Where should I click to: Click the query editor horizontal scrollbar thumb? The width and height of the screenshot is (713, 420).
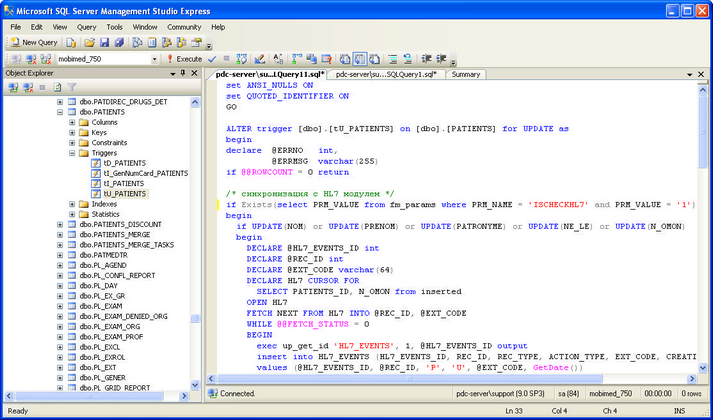[410, 379]
